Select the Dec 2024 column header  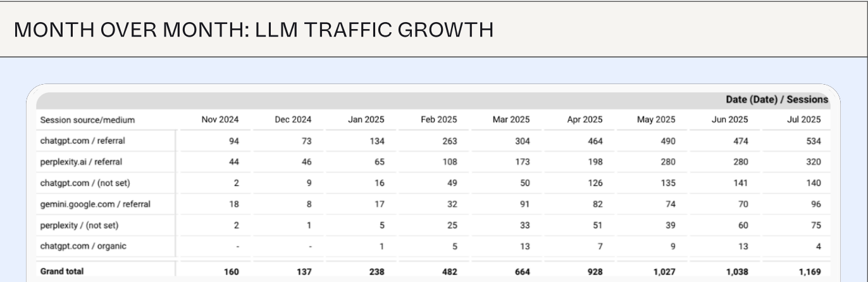pyautogui.click(x=293, y=120)
